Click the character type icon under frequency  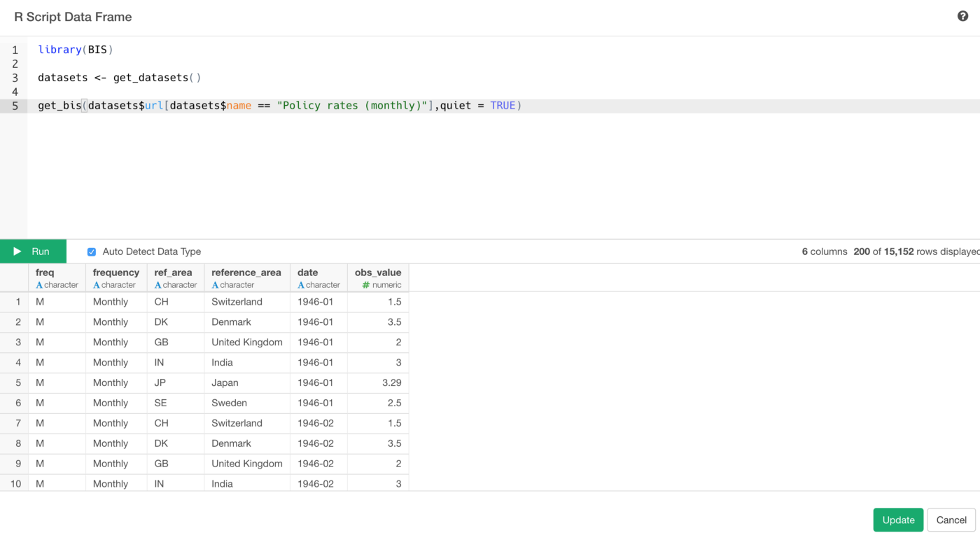(97, 285)
